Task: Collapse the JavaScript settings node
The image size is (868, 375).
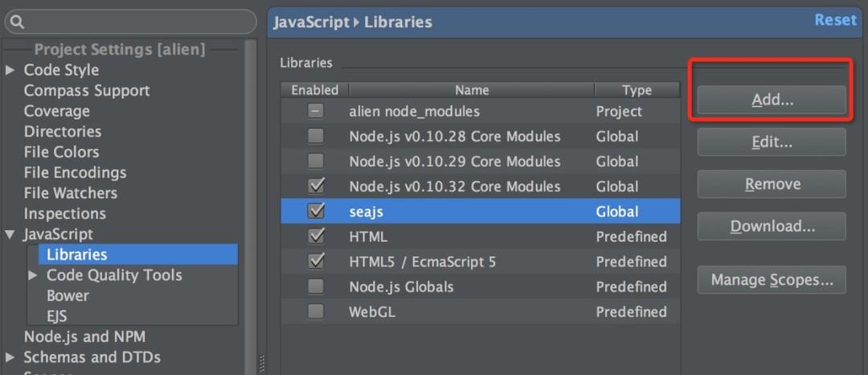Action: (10, 235)
